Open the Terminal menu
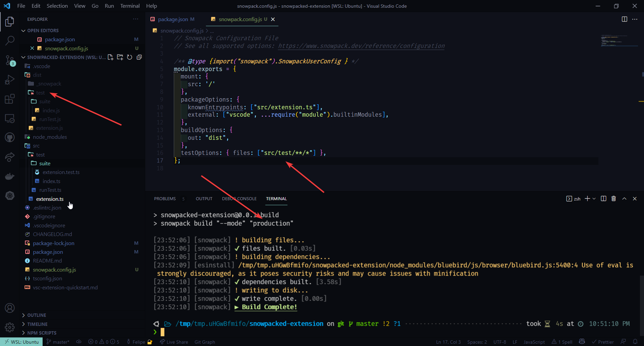This screenshot has width=644, height=346. pos(130,6)
